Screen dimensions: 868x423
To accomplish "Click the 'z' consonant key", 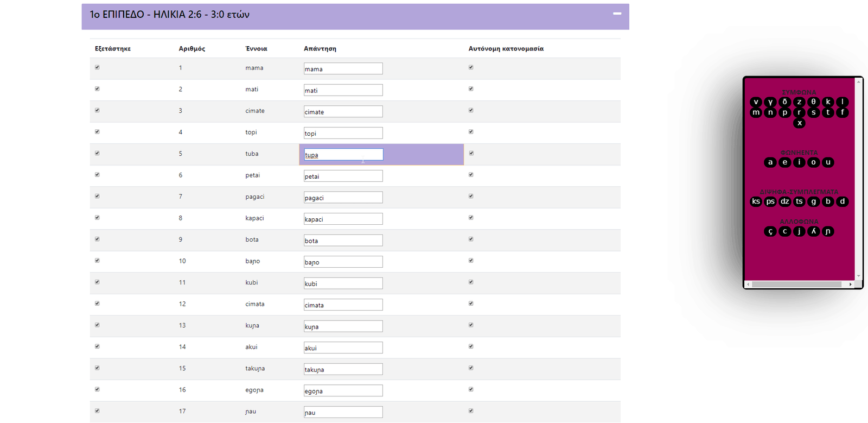I will point(799,102).
